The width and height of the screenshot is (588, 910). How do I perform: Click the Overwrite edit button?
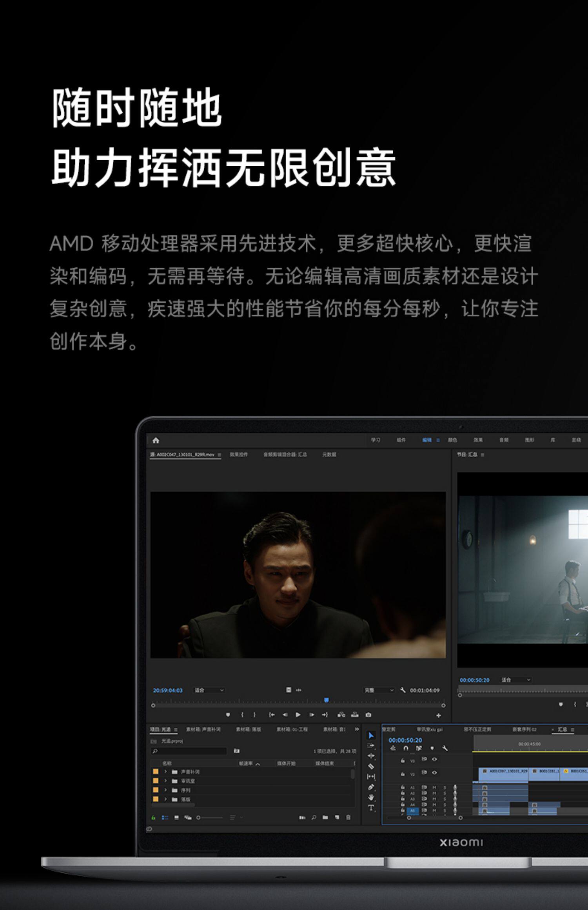(x=355, y=715)
